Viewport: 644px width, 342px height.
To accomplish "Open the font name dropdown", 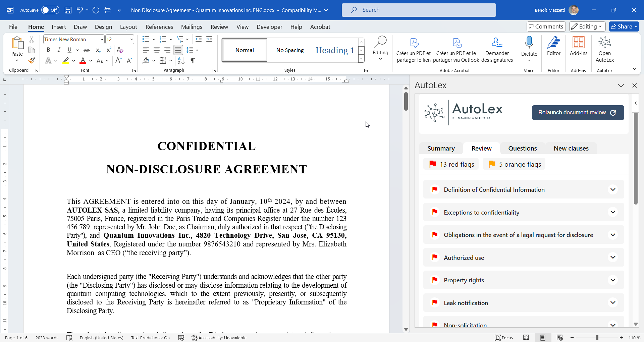I will pos(102,40).
